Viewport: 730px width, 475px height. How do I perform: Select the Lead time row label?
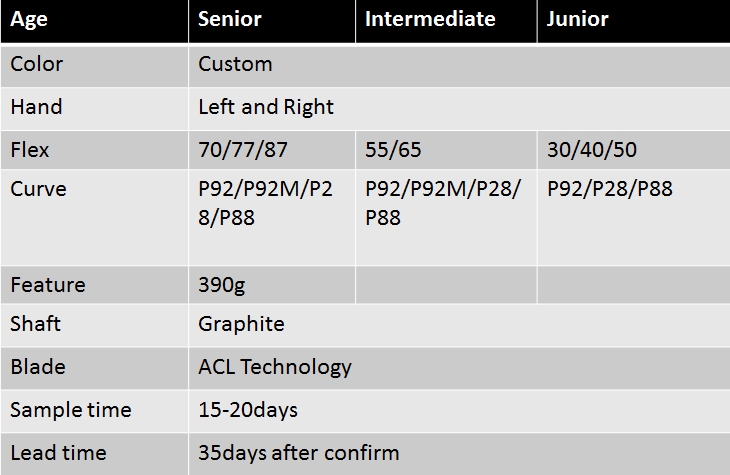tap(95, 454)
